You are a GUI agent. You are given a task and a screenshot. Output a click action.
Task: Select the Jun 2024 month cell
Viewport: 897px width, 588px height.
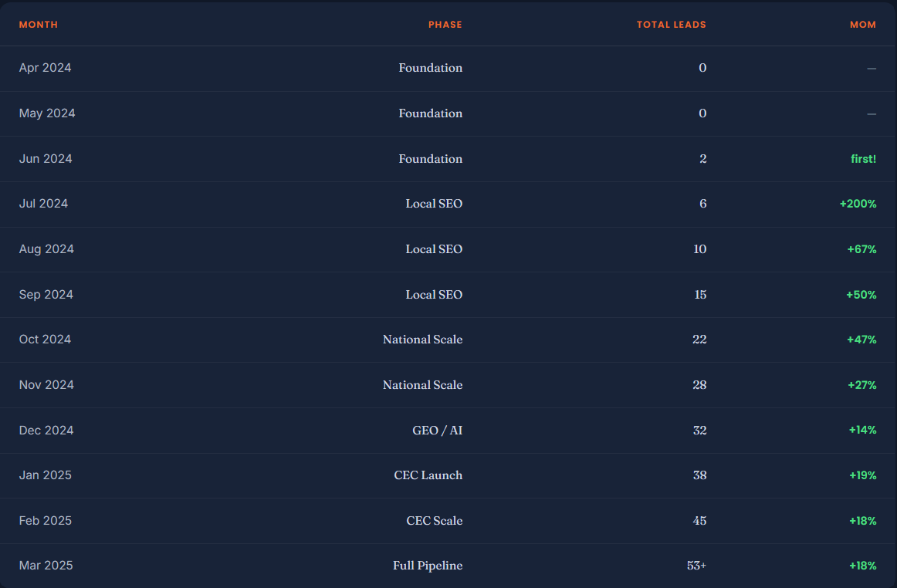point(46,158)
